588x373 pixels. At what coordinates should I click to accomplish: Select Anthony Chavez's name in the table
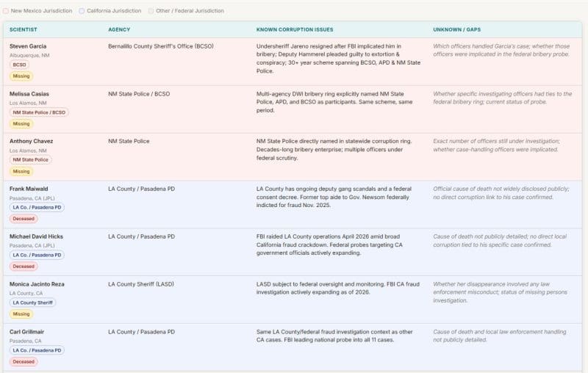[x=31, y=141]
